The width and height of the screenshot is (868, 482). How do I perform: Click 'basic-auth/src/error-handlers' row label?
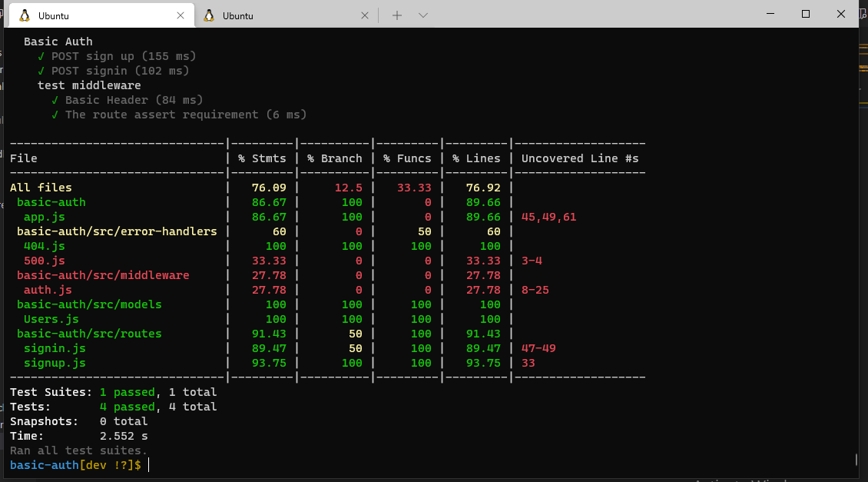(117, 231)
